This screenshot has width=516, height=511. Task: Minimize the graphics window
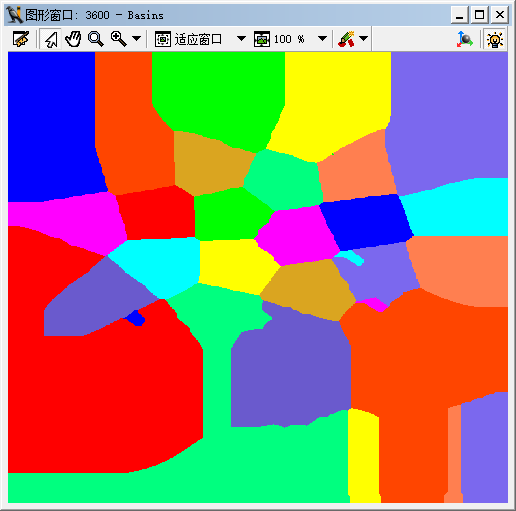460,15
